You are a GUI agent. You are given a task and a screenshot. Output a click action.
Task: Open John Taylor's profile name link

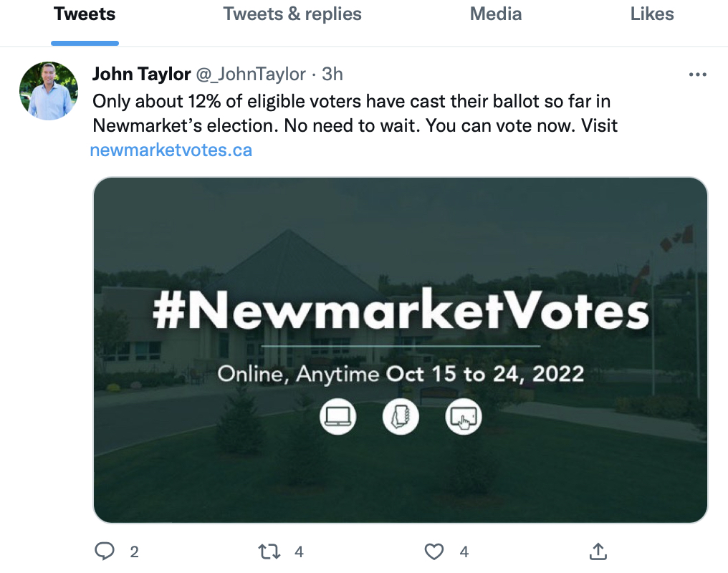coord(141,74)
